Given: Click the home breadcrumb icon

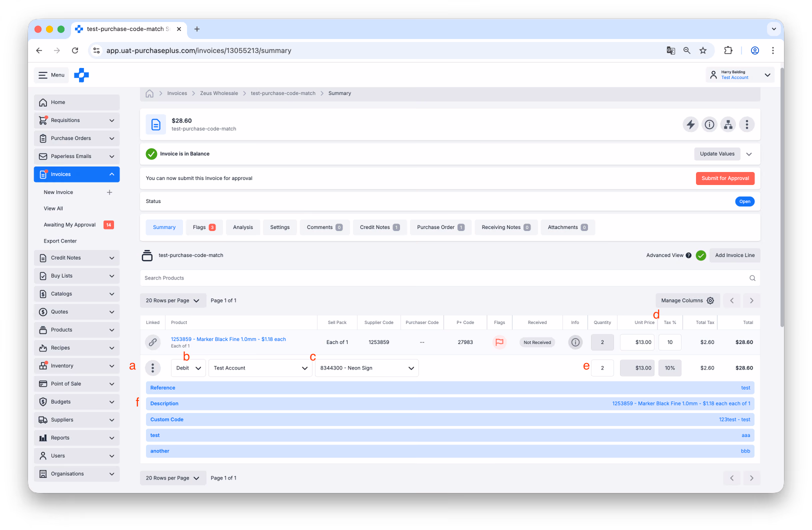Looking at the screenshot, I should tap(149, 93).
